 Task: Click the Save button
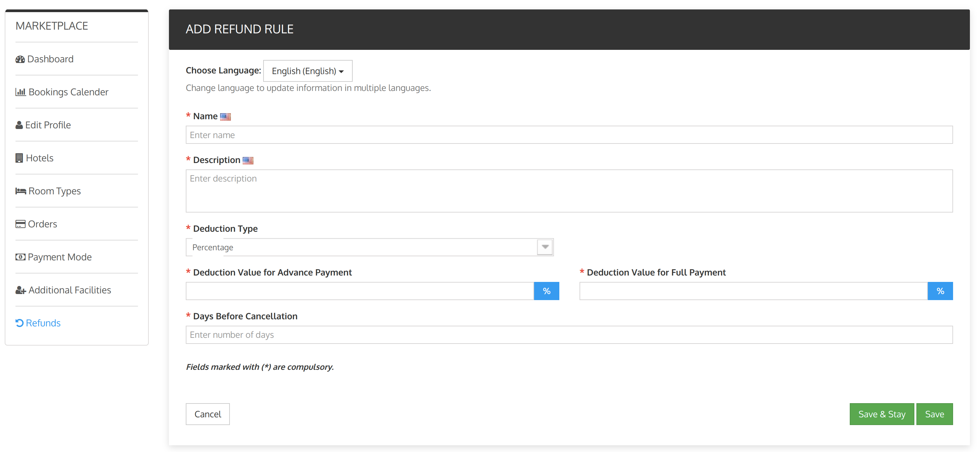934,413
